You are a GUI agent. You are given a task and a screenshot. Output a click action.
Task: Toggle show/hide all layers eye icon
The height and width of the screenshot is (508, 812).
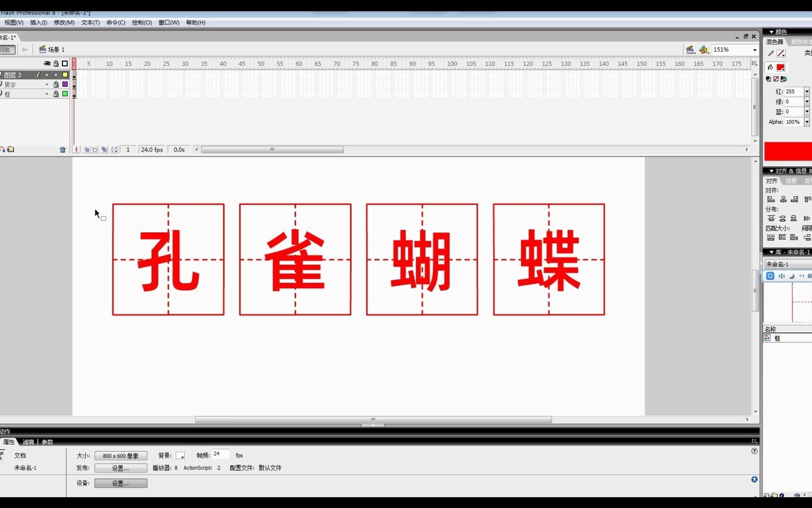click(47, 63)
